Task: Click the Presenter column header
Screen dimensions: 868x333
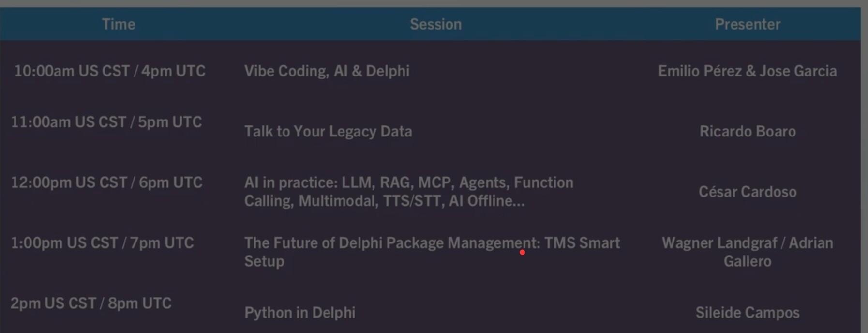Action: coord(748,24)
